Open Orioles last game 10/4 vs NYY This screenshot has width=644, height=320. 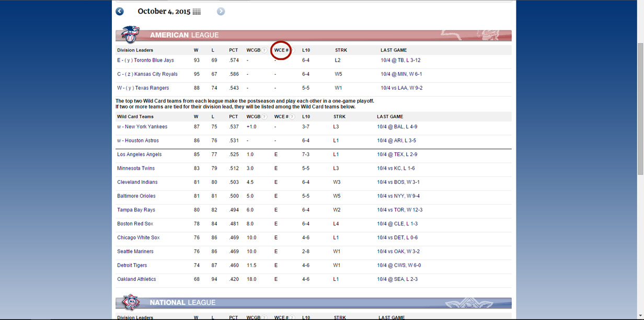398,196
